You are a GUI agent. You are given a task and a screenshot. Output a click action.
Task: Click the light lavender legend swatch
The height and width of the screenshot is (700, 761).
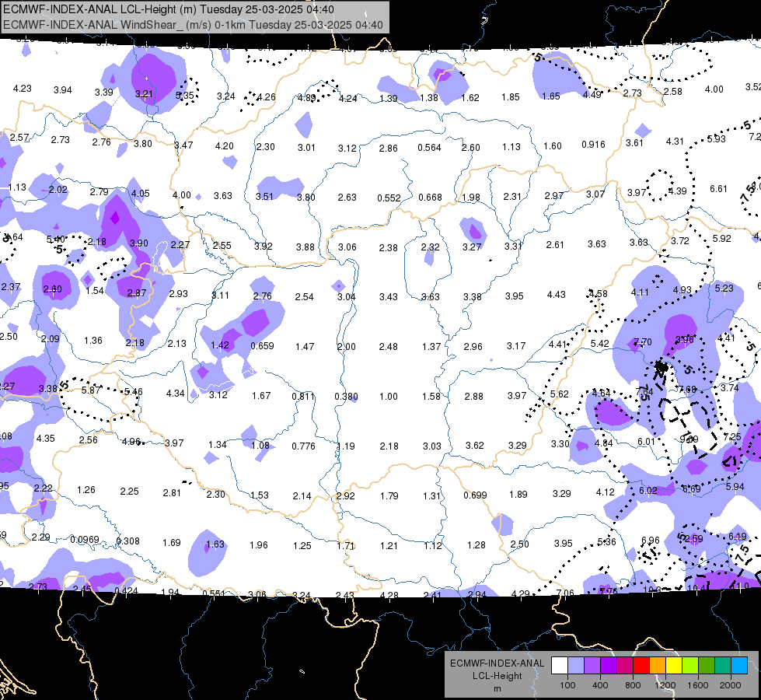pos(576,665)
